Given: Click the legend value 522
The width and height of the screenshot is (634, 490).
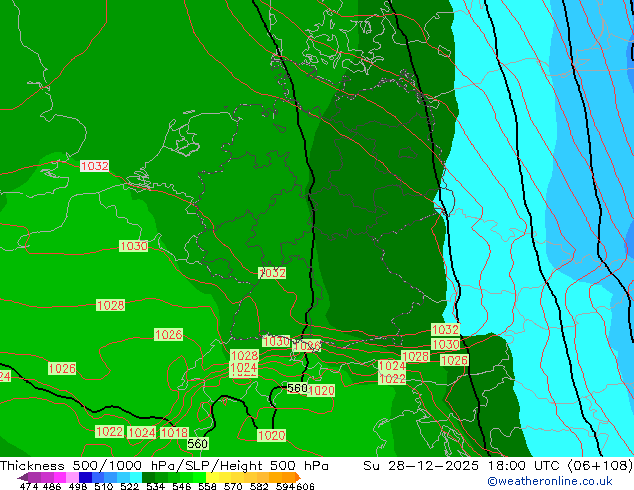Looking at the screenshot, I should (x=129, y=486).
